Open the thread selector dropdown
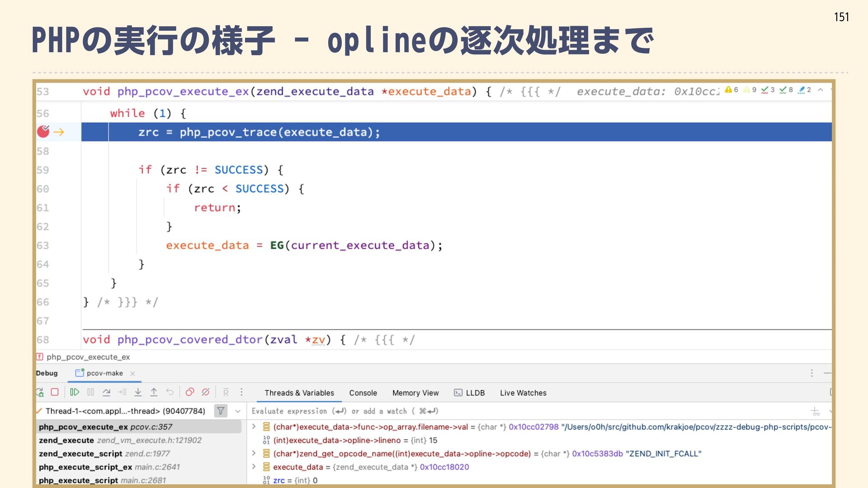The image size is (868, 488). pyautogui.click(x=238, y=411)
